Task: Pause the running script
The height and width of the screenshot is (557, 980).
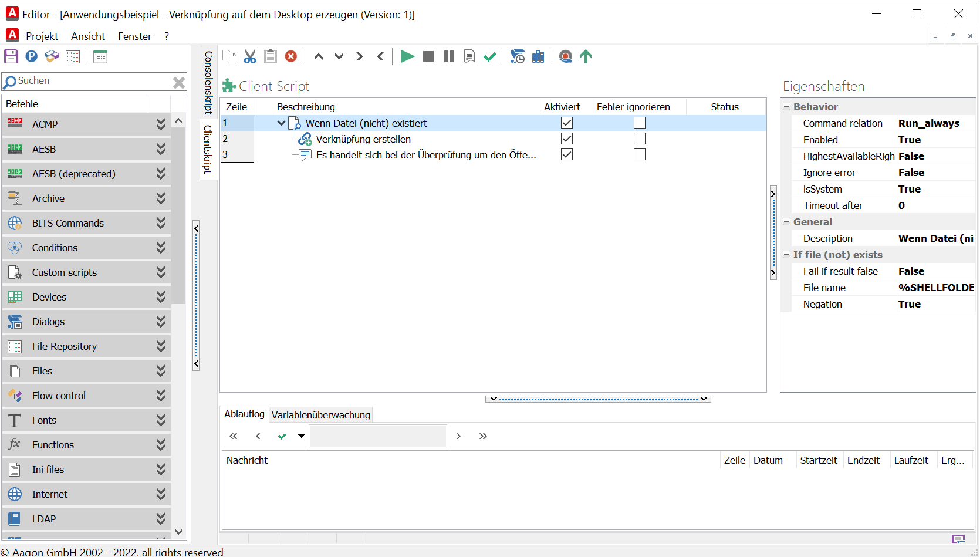Action: (x=448, y=56)
